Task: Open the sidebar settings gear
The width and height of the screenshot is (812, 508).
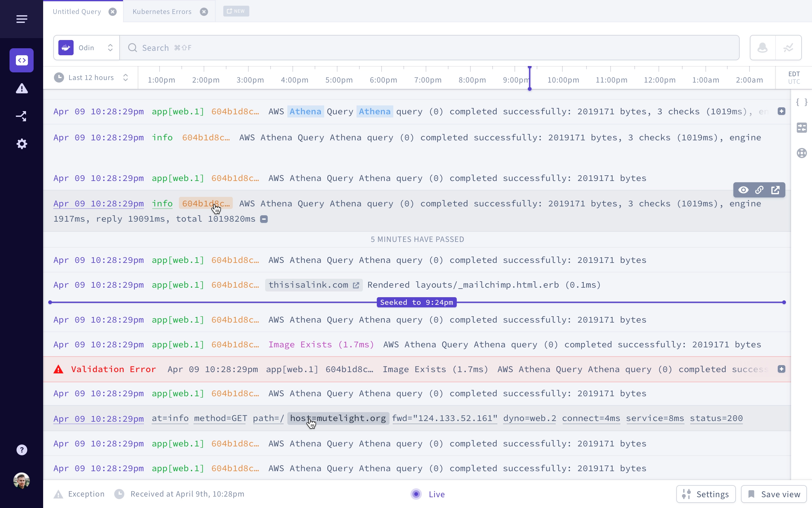Action: 22,144
